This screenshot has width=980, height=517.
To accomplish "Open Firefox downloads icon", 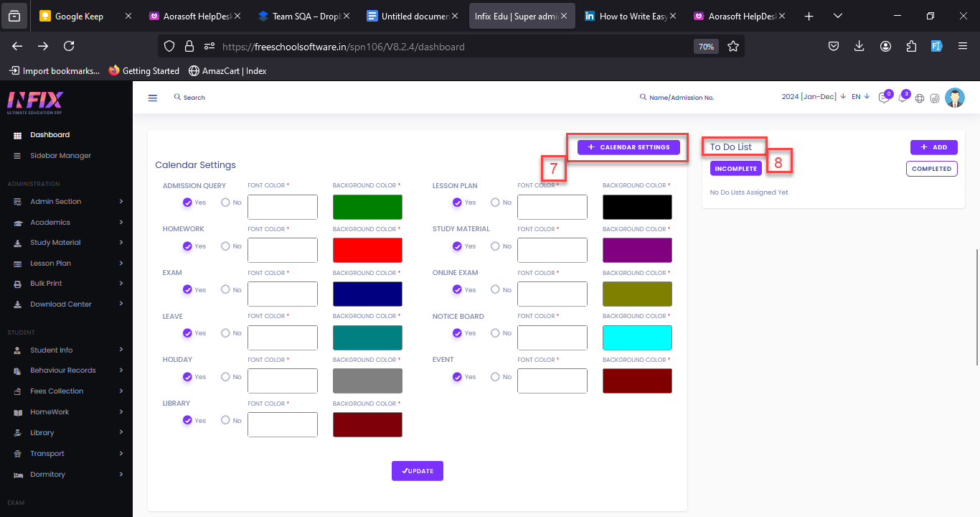I will point(859,46).
